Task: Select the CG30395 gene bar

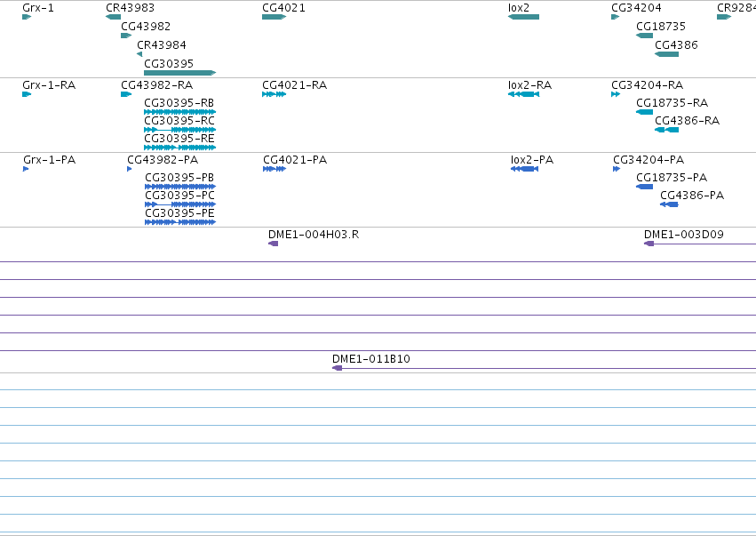Action: click(179, 73)
